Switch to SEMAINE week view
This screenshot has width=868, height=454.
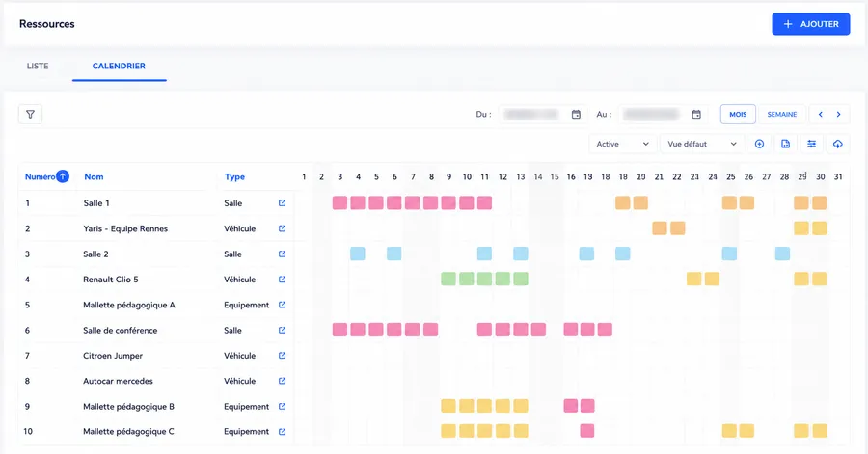[781, 115]
